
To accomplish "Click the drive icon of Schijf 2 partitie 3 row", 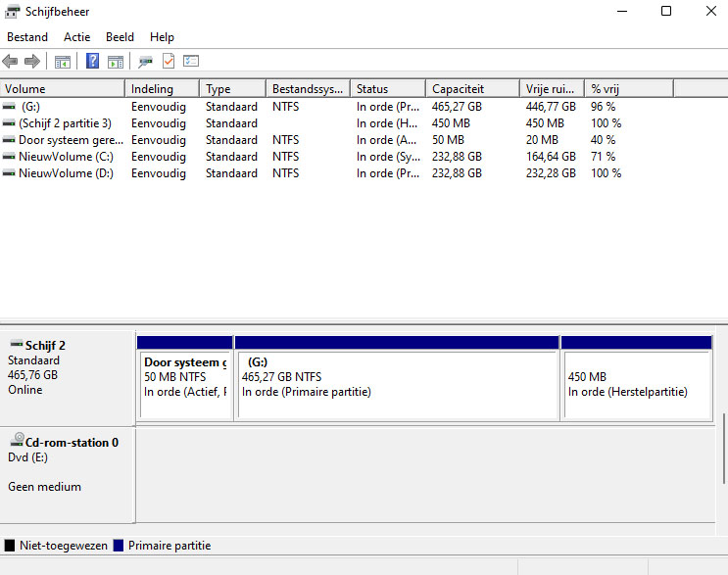I will pyautogui.click(x=9, y=123).
